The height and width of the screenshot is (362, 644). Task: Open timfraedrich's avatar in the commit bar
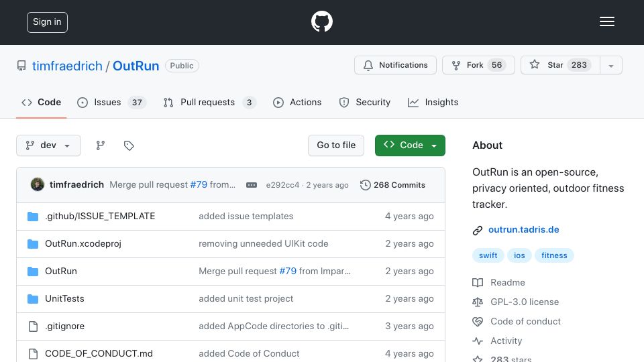tap(38, 185)
